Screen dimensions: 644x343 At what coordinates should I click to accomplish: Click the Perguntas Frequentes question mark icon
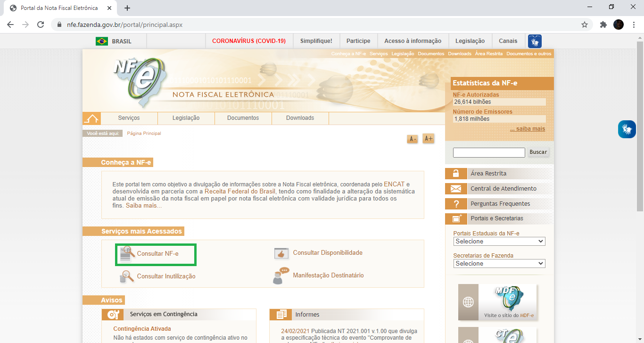456,204
